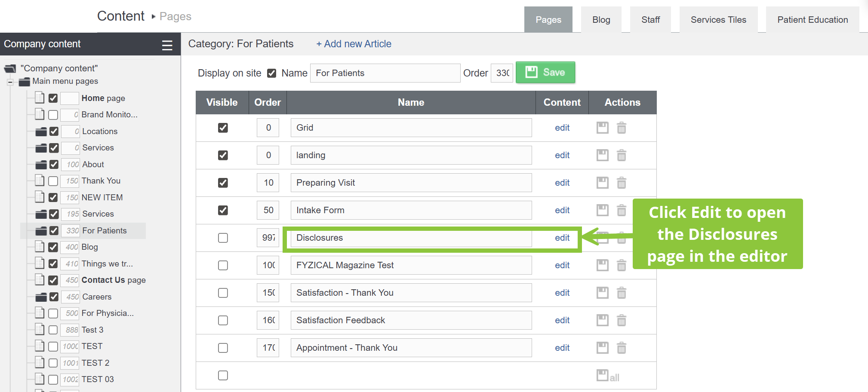This screenshot has height=392, width=868.
Task: Click edit link for Intake Form
Action: coord(562,210)
